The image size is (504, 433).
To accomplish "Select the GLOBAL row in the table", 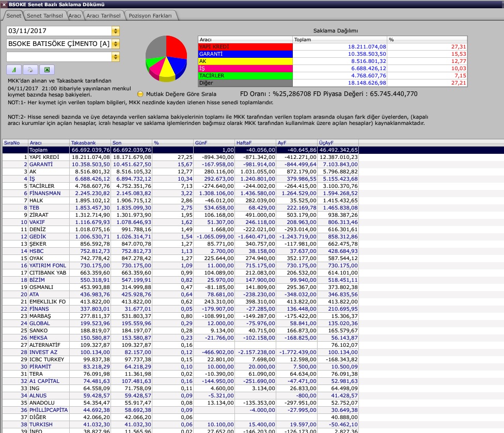I will coord(180,324).
